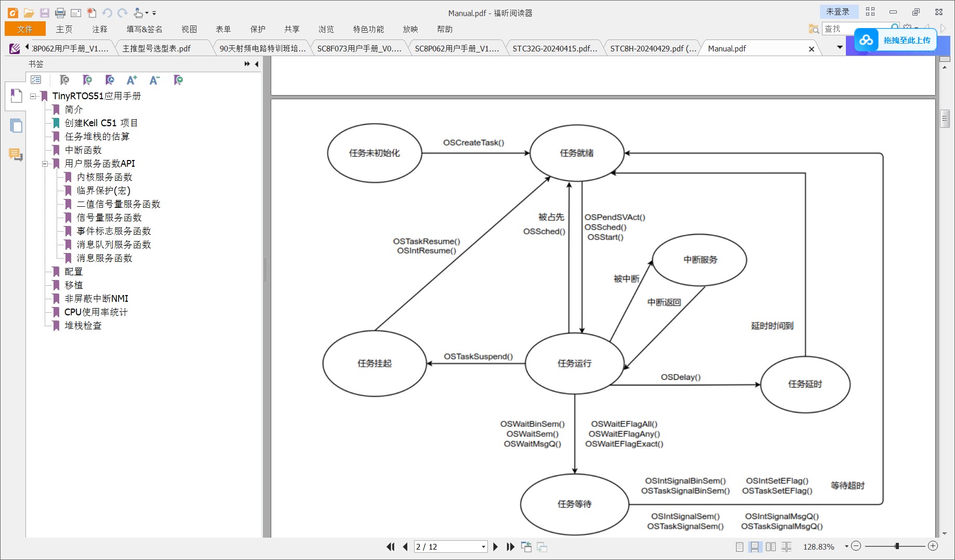
Task: Collapse the TinyRTOS51应用手册 root bookmark
Action: 33,96
